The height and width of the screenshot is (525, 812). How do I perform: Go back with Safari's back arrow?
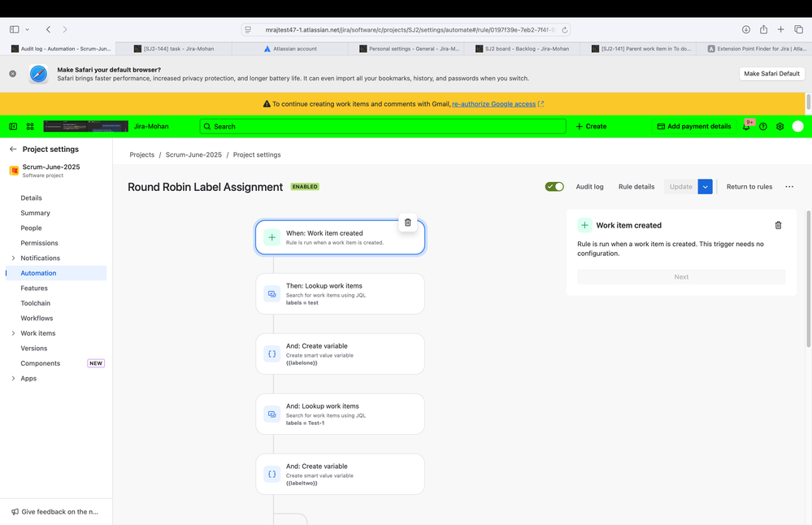click(48, 29)
